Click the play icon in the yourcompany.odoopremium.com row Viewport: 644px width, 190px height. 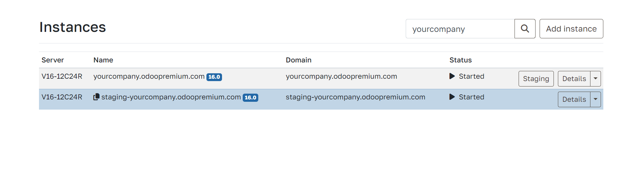[x=452, y=76]
